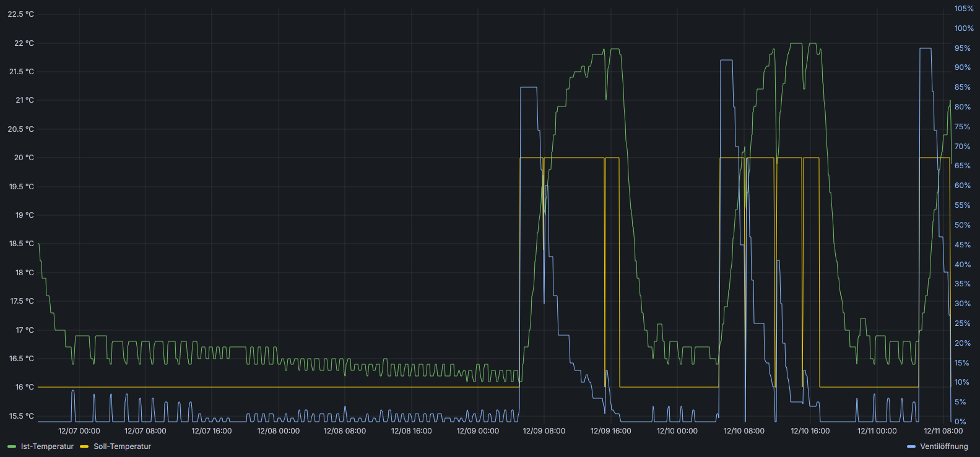Click the 20 °C left axis label
The image size is (980, 457).
point(24,158)
